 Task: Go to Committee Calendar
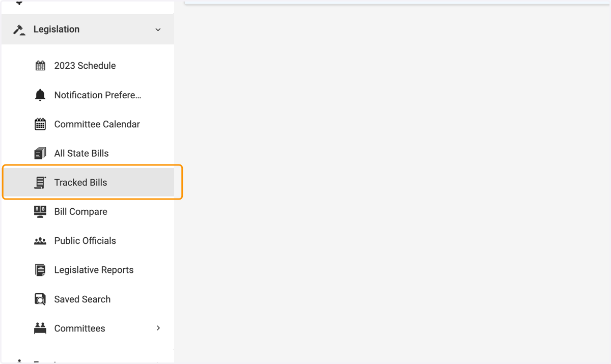[x=97, y=124]
